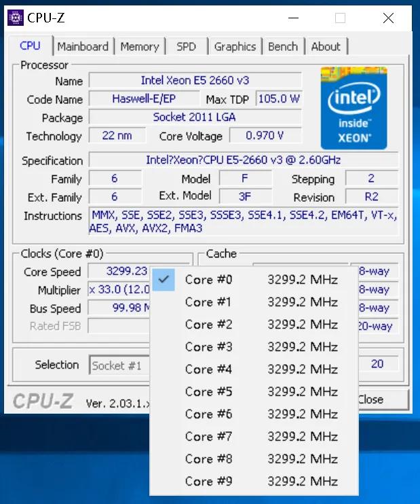
Task: Switch to the Memory tab
Action: point(139,47)
